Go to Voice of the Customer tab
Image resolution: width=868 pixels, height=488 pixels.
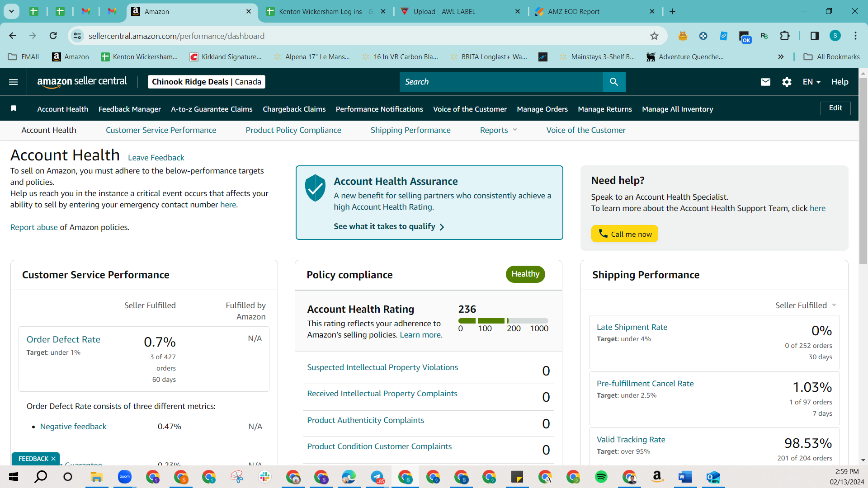586,130
